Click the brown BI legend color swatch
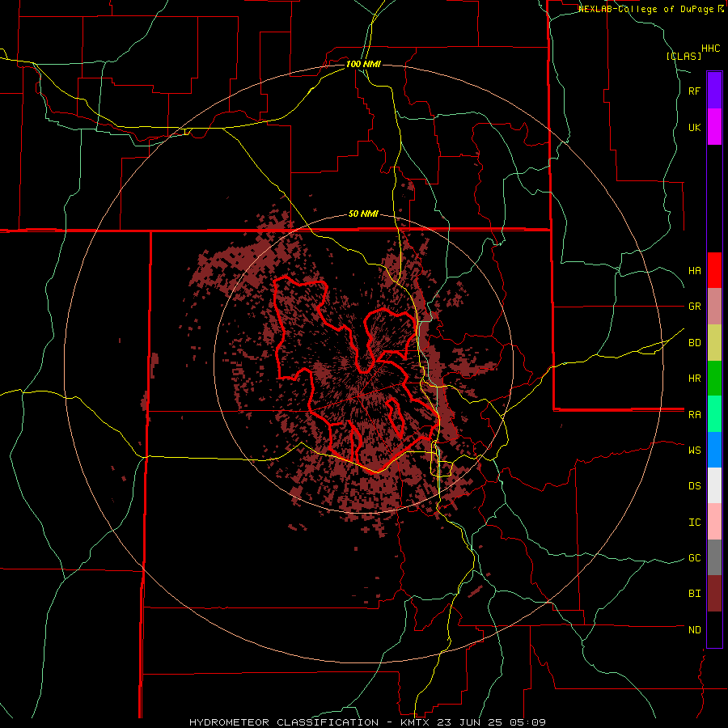 tap(714, 594)
